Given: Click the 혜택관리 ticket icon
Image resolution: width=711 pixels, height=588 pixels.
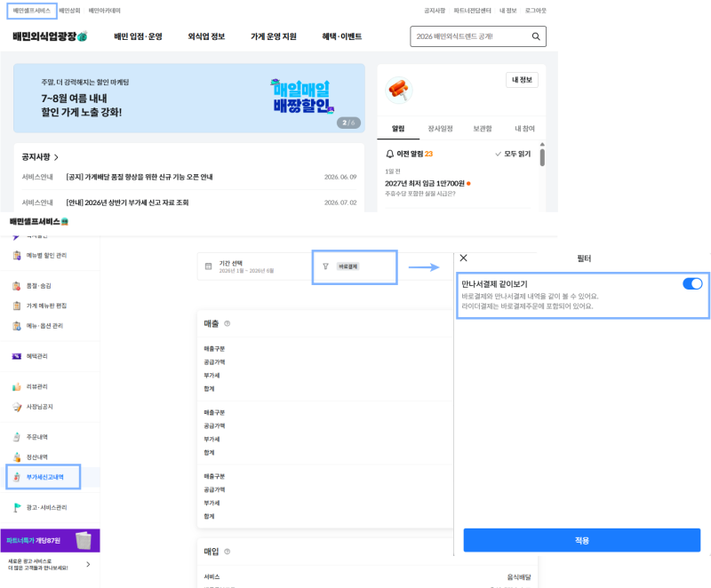Looking at the screenshot, I should [17, 356].
